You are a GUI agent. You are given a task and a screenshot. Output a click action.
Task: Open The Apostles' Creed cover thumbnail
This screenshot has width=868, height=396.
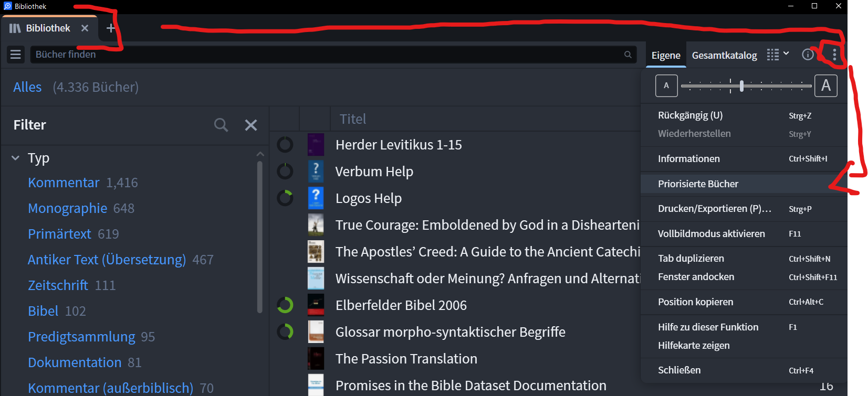click(316, 251)
